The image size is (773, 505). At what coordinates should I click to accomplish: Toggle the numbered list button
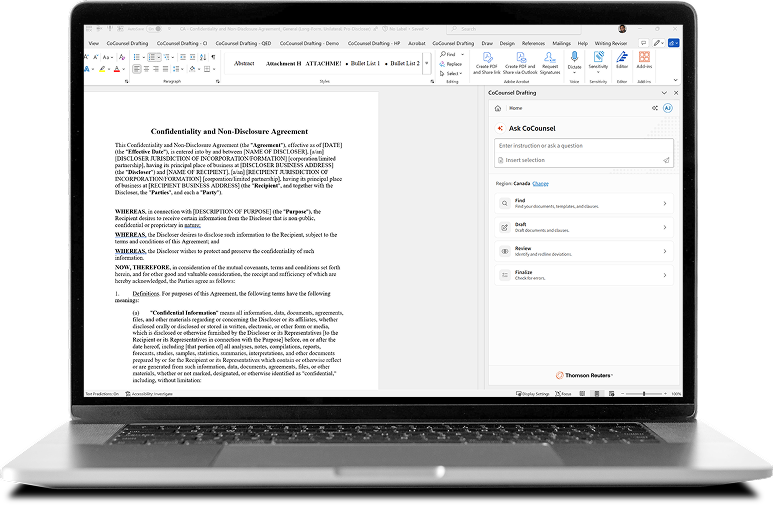coord(152,57)
